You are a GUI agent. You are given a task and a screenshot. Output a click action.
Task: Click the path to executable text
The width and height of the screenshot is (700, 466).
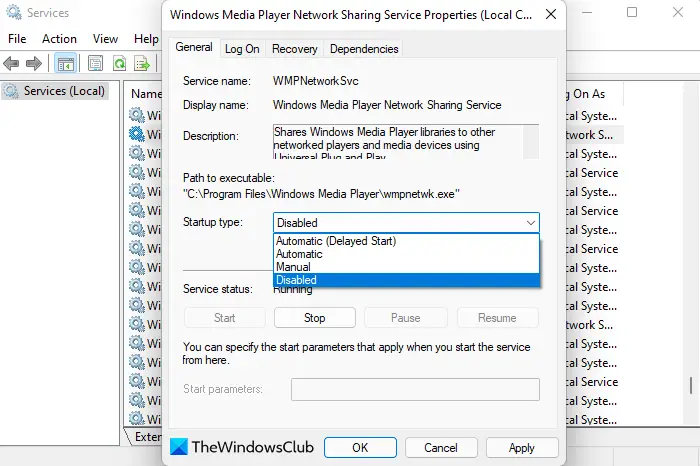[321, 194]
